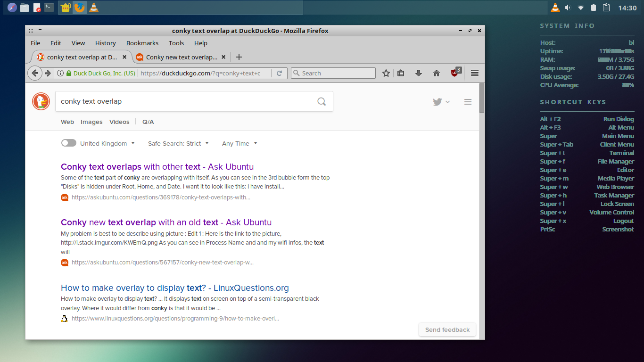Image resolution: width=644 pixels, height=362 pixels.
Task: Click the Send feedback button
Action: point(447,329)
